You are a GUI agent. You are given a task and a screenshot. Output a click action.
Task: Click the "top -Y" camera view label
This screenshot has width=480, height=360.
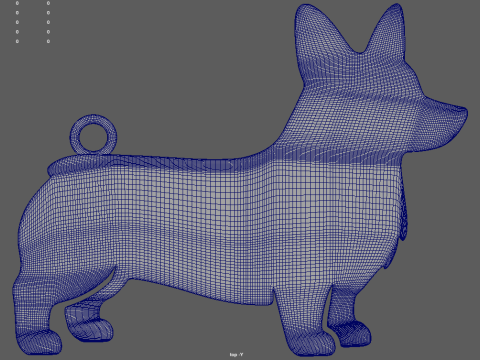236,354
